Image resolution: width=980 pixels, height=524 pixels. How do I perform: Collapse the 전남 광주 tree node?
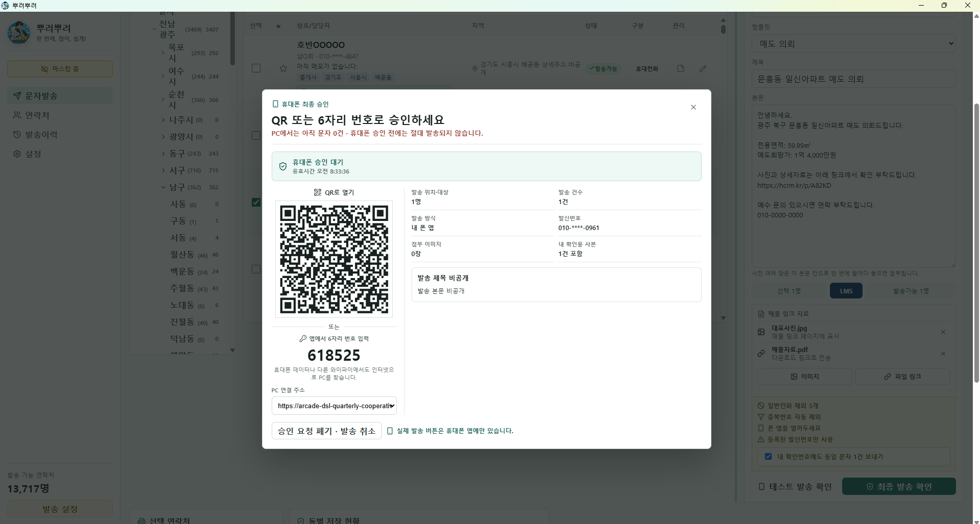coord(154,29)
